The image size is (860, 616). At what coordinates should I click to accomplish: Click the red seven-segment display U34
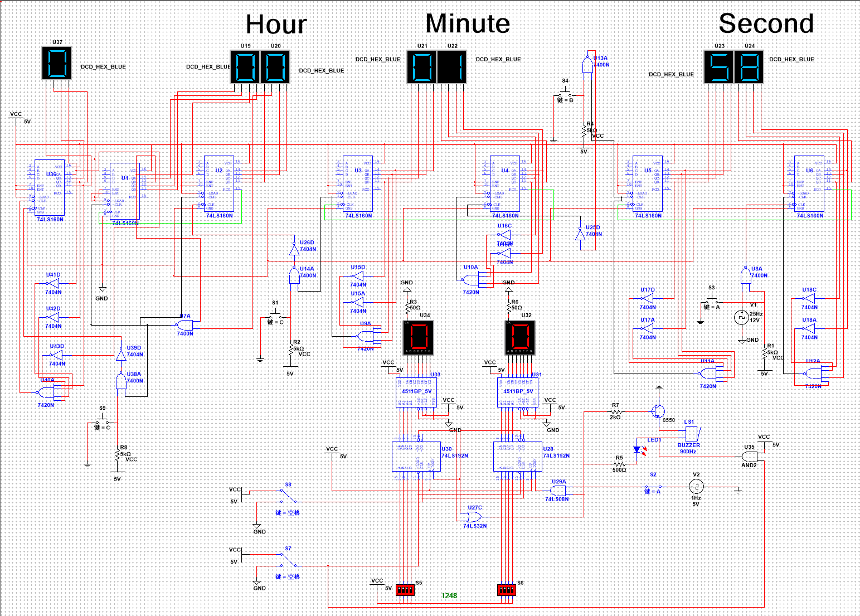click(417, 338)
